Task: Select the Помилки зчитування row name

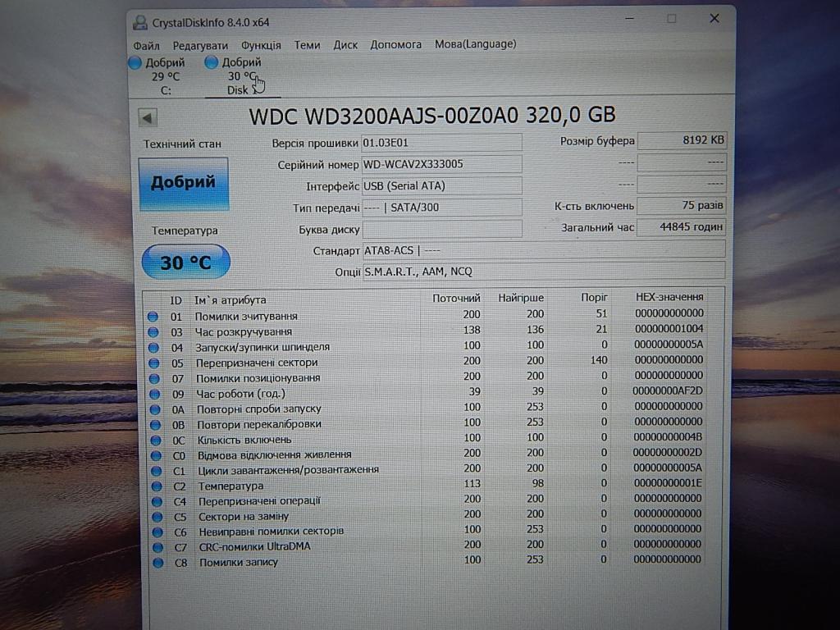Action: (x=246, y=316)
